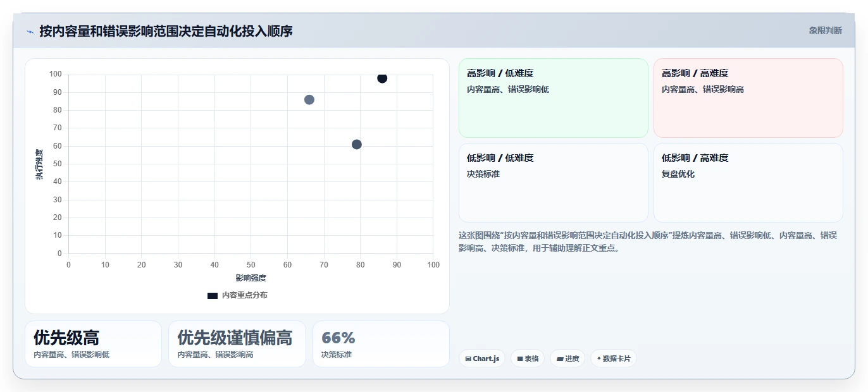This screenshot has height=392, width=868.
Task: Toggle the 内容重点分布 legend entry
Action: (237, 295)
